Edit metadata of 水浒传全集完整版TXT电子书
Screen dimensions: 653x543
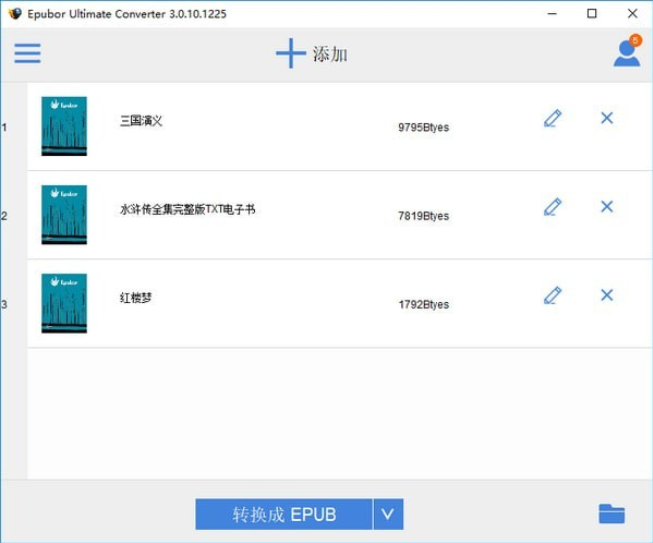click(x=553, y=207)
